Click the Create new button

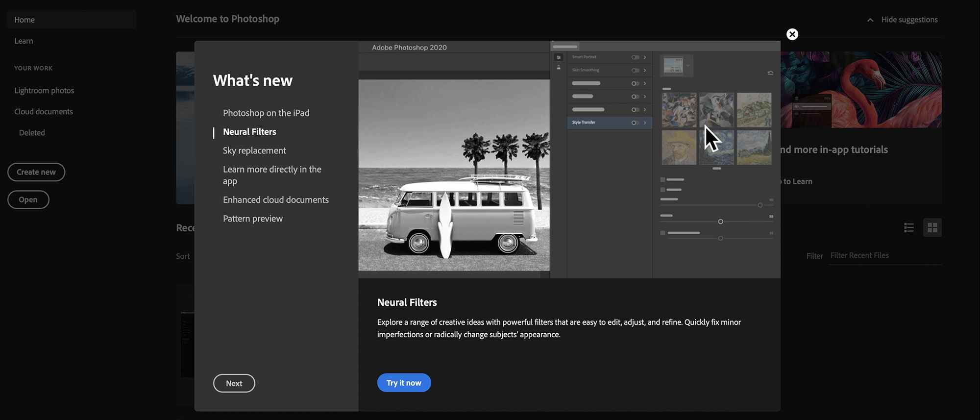(x=36, y=172)
